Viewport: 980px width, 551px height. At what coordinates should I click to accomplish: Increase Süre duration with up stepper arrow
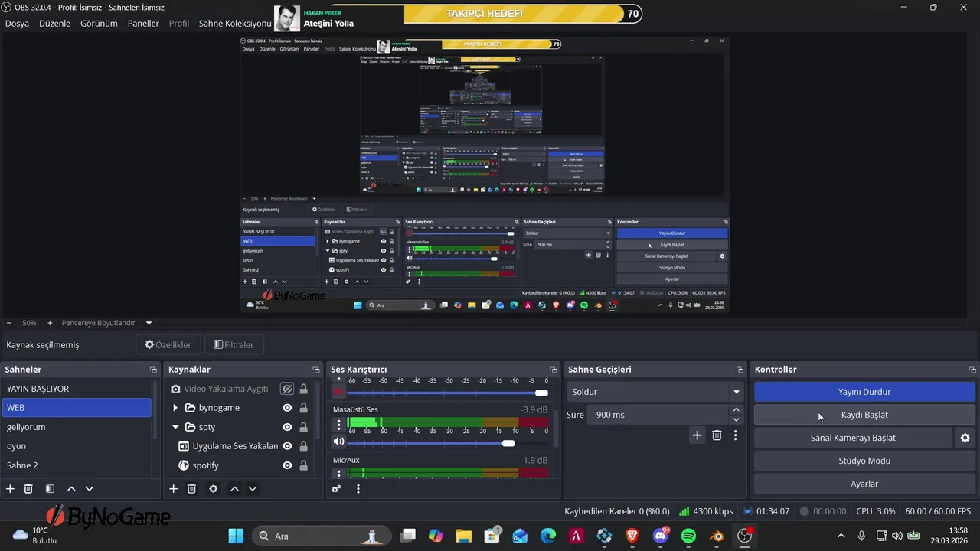pyautogui.click(x=736, y=410)
